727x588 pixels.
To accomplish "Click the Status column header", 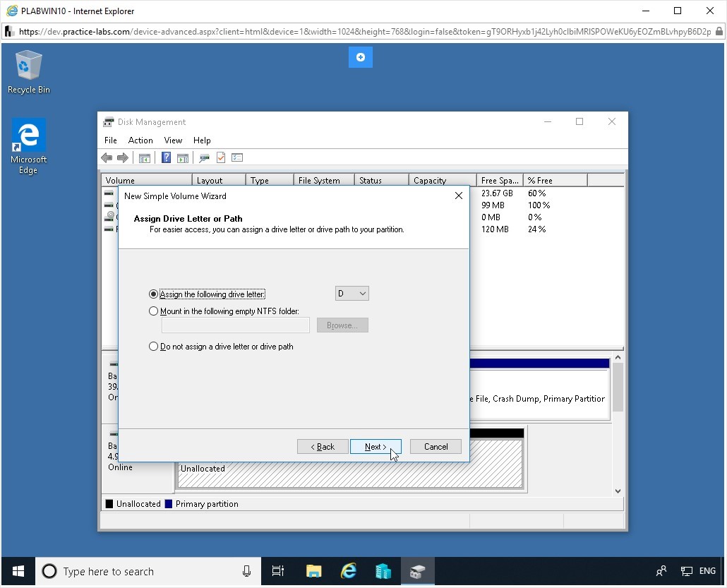I will tap(382, 180).
